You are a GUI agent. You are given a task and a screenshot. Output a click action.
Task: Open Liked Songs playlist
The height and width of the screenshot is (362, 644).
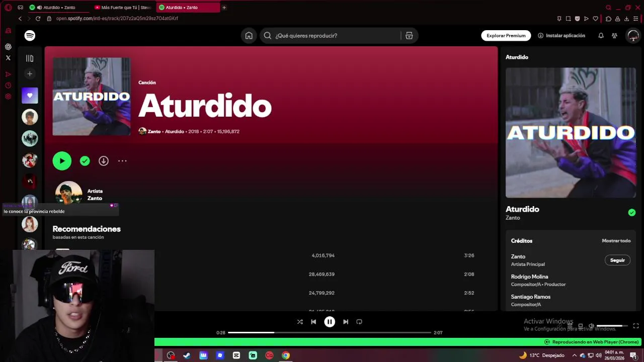[x=30, y=96]
